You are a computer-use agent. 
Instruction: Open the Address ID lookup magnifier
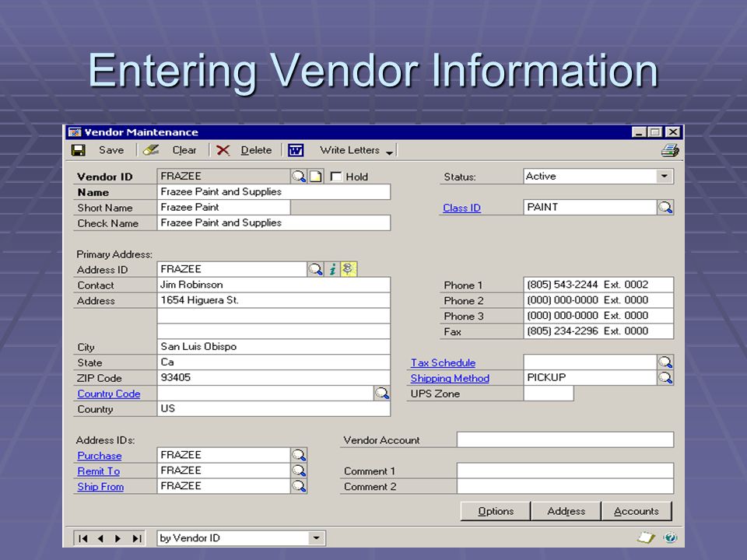click(315, 270)
